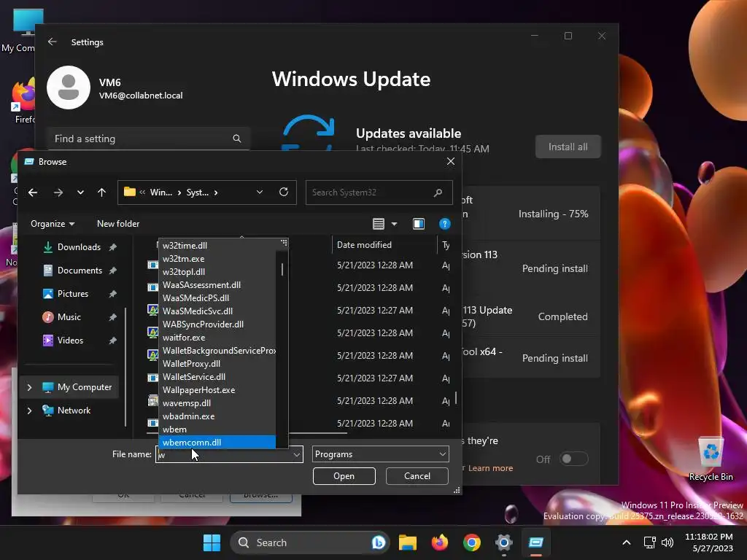747x560 pixels.
Task: Click the Settings search magnifier icon
Action: [x=237, y=139]
